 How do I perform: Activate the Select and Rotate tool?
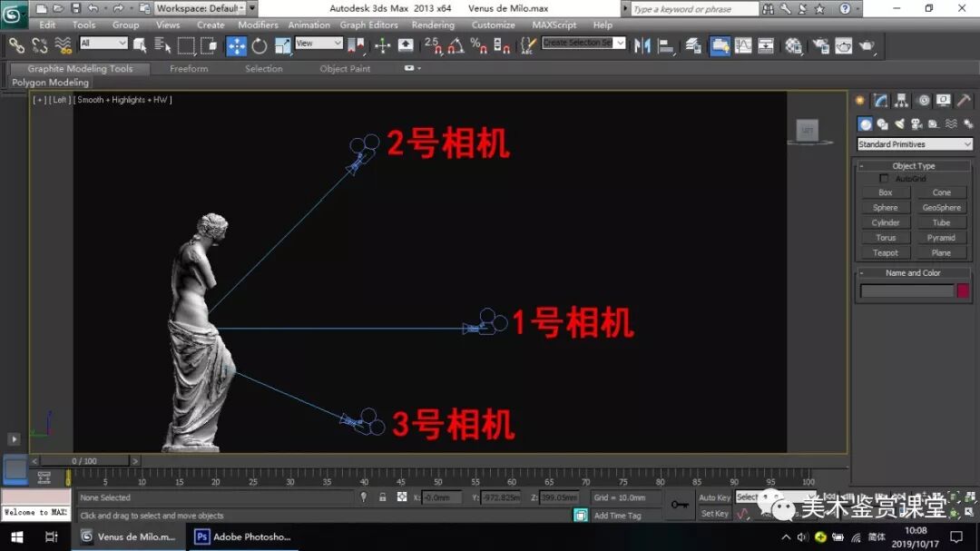[x=260, y=45]
